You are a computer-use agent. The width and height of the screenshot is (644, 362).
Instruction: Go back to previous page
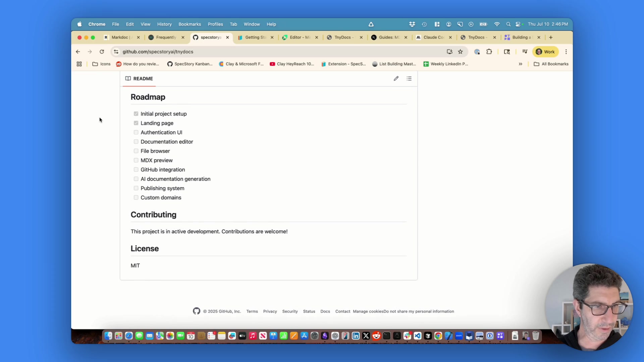[x=78, y=52]
